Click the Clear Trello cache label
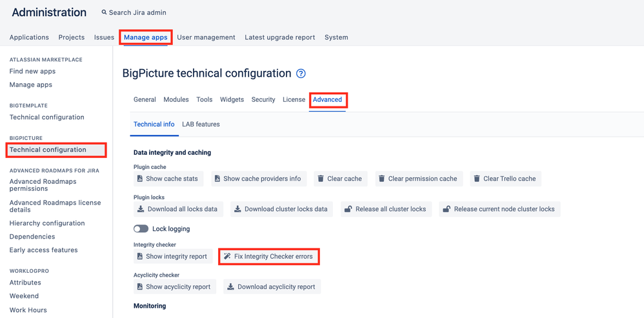Viewport: 644px width, 318px height. (x=510, y=179)
